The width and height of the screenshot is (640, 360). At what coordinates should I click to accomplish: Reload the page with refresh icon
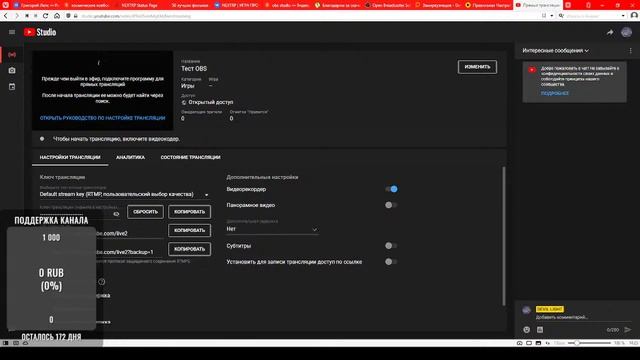[x=45, y=16]
